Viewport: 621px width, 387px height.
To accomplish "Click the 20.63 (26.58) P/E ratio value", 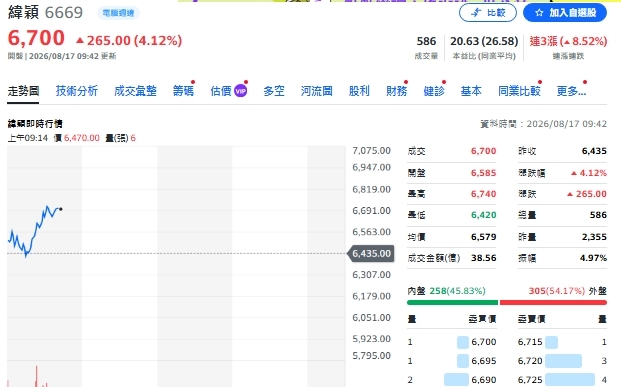I will pyautogui.click(x=484, y=41).
